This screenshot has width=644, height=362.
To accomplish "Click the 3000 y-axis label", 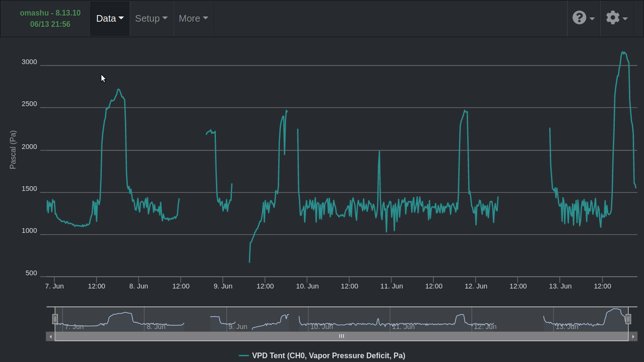I will tap(29, 62).
